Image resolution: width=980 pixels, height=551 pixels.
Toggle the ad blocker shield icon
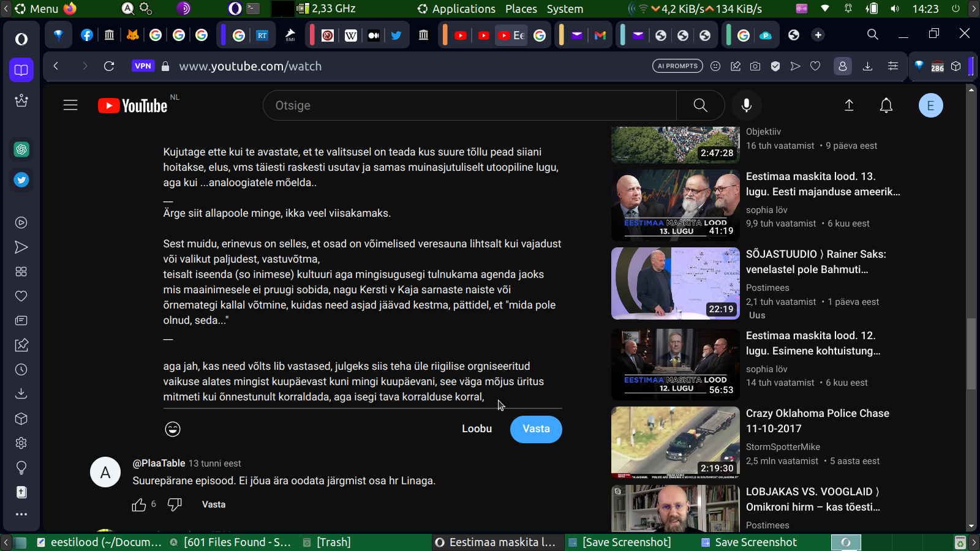[x=775, y=66]
